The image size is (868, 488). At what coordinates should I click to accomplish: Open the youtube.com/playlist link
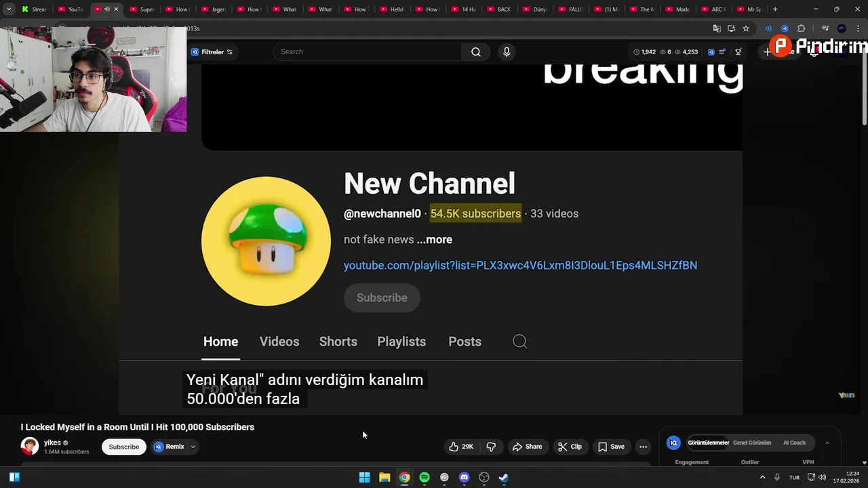tap(520, 265)
